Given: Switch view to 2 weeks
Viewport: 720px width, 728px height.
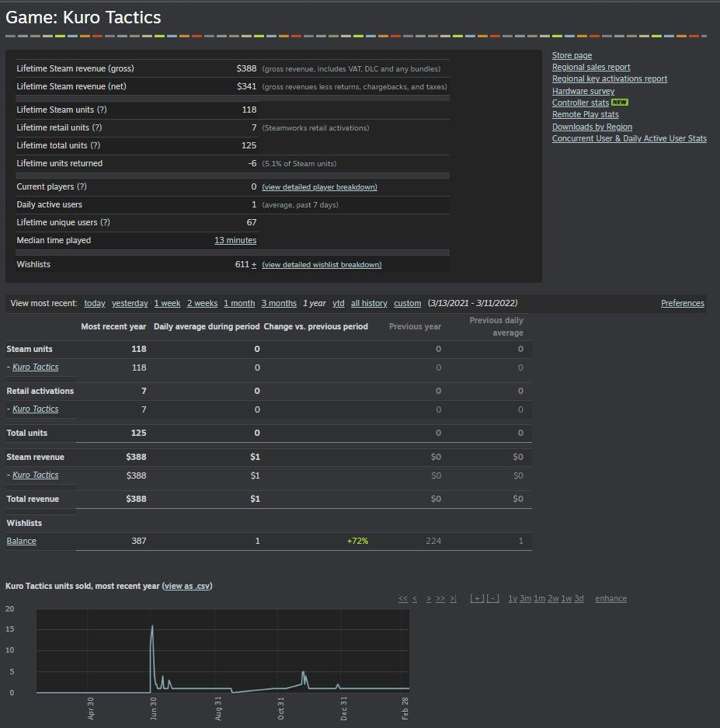Looking at the screenshot, I should [202, 303].
